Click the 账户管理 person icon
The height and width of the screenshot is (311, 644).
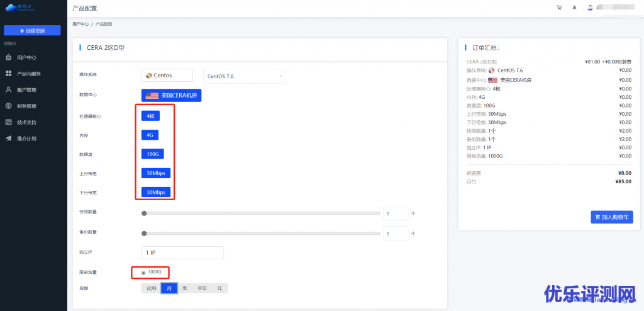[8, 89]
